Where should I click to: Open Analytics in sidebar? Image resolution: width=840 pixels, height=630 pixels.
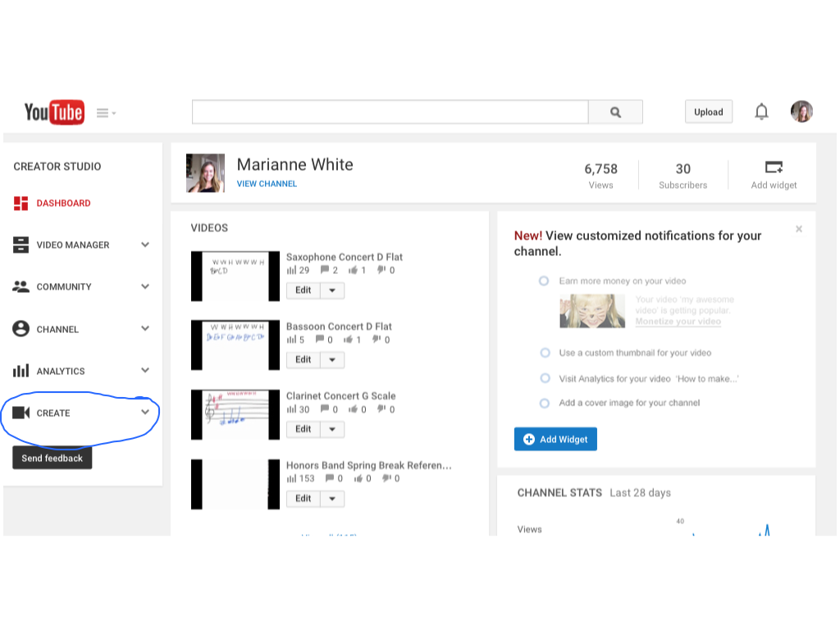tap(61, 371)
